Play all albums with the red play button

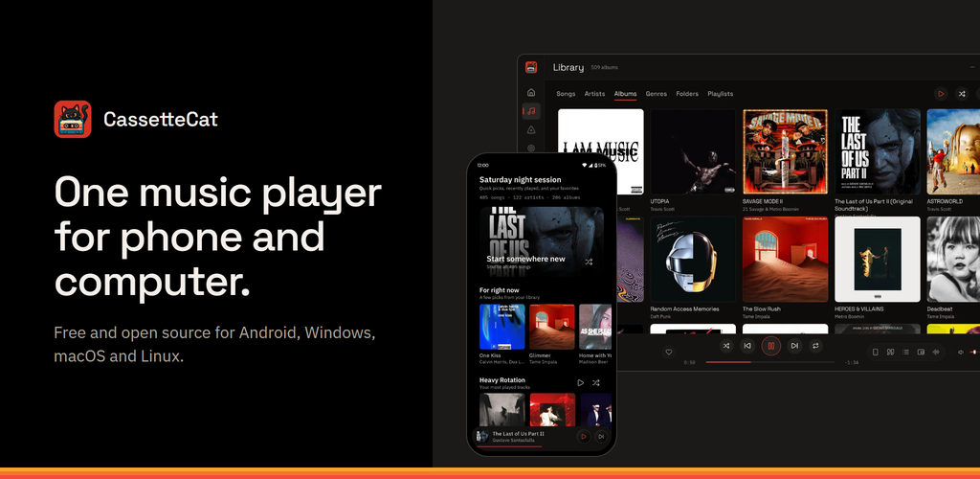point(941,94)
